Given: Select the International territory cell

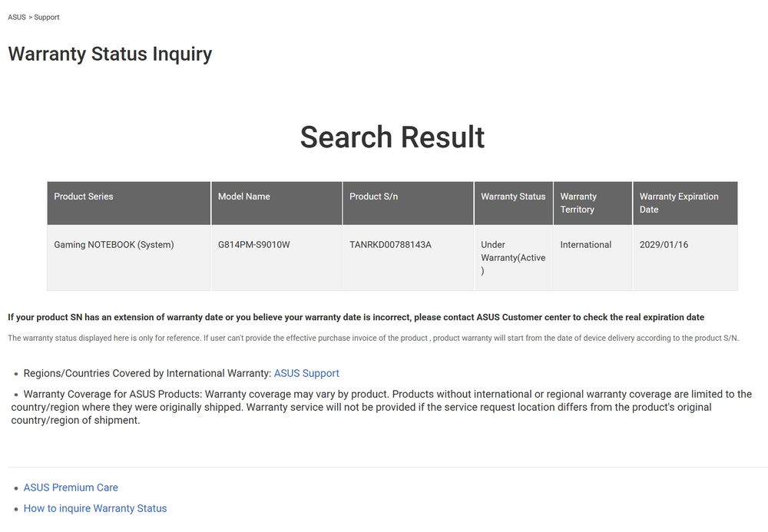Looking at the screenshot, I should click(586, 245).
